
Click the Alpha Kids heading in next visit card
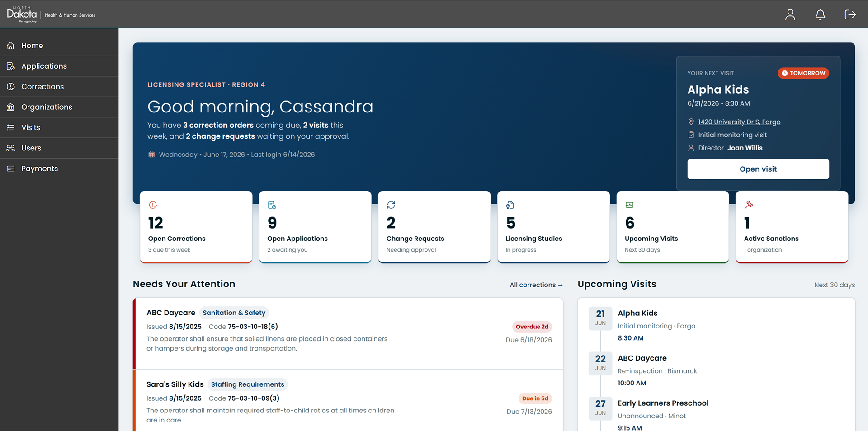[x=718, y=89]
